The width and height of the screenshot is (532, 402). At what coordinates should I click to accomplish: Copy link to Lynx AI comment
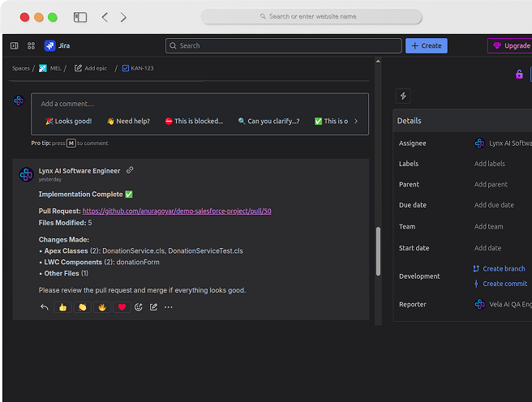(130, 170)
